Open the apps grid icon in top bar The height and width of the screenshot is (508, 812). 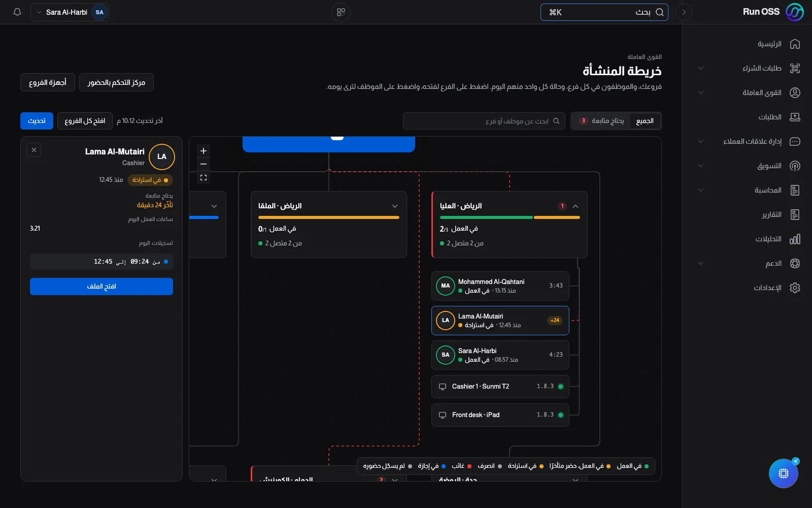(341, 12)
